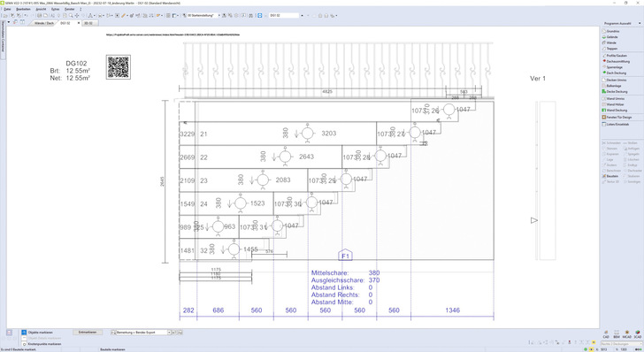Click the MCAD icon at the bottom right
Screen dimensions: 644x352
[626, 333]
